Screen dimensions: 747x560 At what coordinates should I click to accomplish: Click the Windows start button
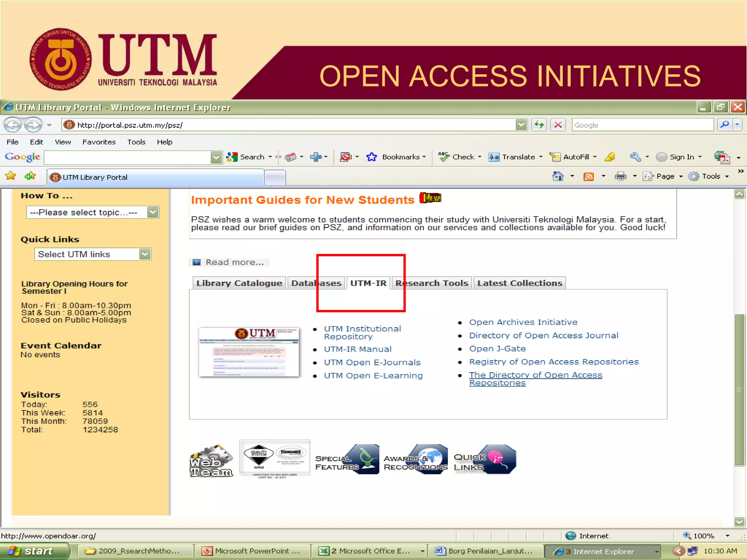pyautogui.click(x=35, y=551)
